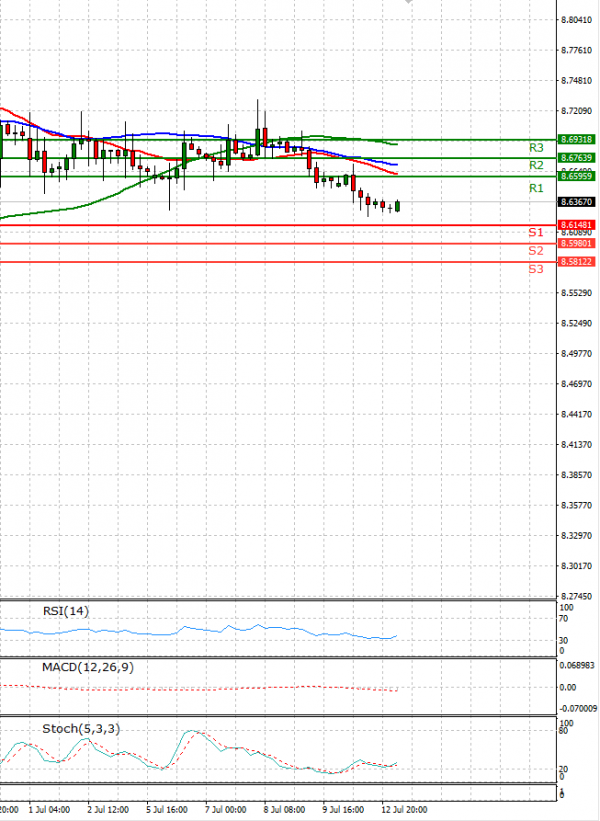Click the MACD scale value 0.068983
600x821 pixels.
point(577,665)
